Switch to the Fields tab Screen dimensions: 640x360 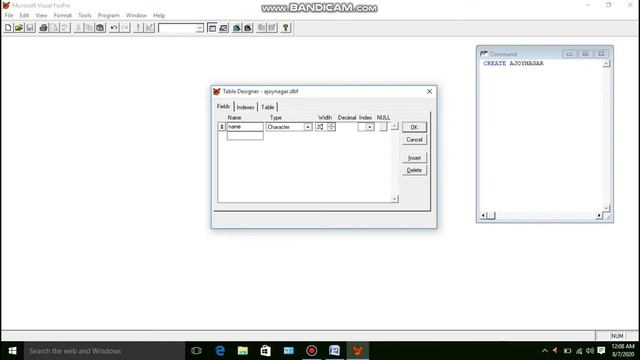224,107
